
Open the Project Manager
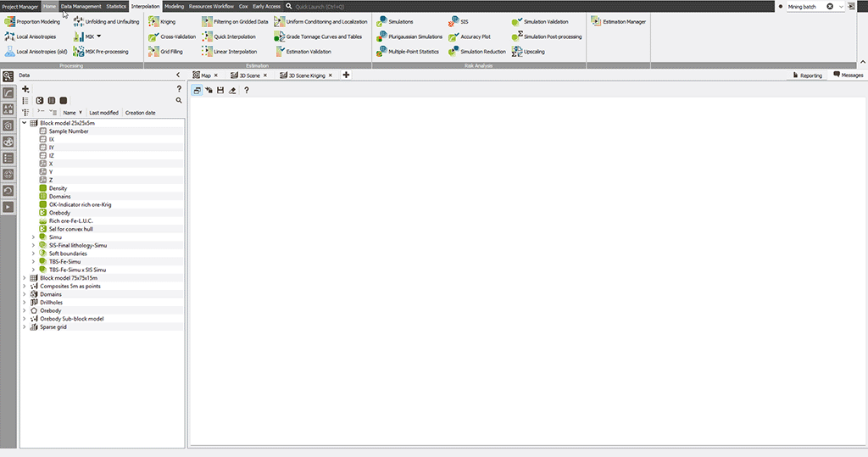pyautogui.click(x=20, y=7)
